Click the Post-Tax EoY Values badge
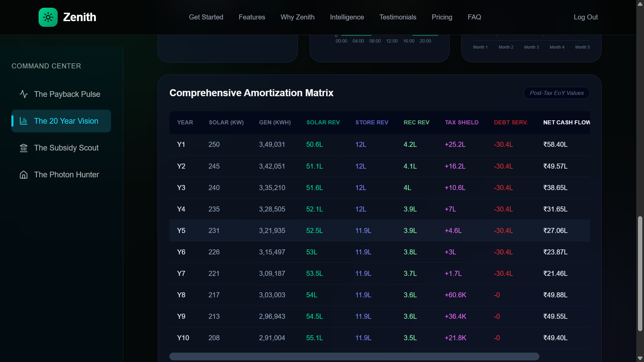This screenshot has height=362, width=644. tap(556, 93)
